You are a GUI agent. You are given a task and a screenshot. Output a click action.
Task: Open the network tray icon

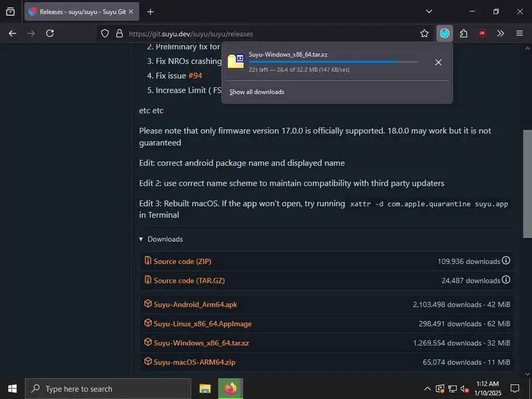coord(453,389)
